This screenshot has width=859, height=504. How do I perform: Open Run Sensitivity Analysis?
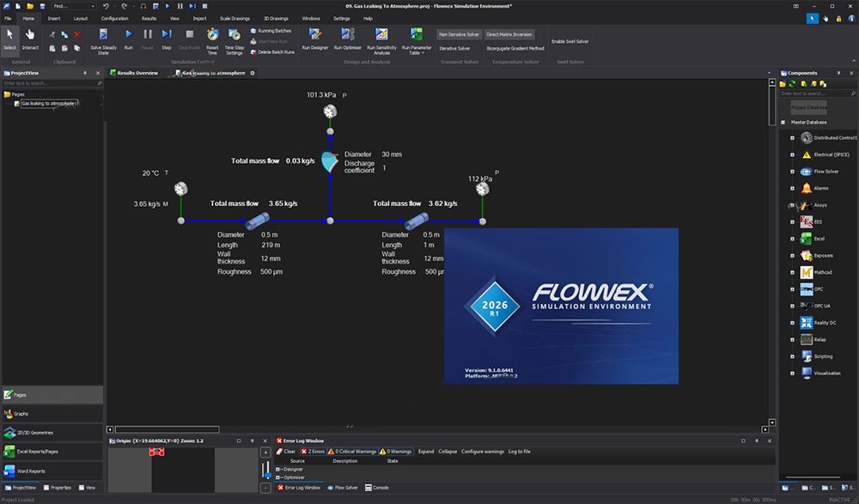tap(382, 41)
